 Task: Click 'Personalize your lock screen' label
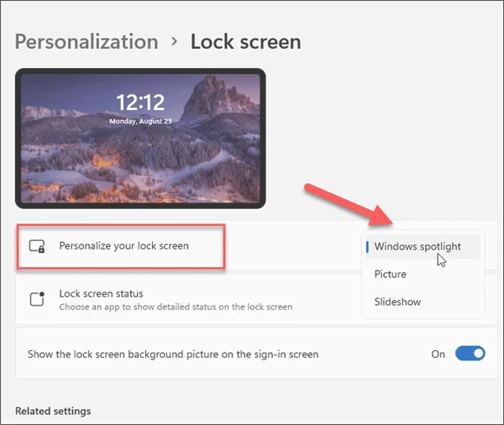[x=123, y=246]
